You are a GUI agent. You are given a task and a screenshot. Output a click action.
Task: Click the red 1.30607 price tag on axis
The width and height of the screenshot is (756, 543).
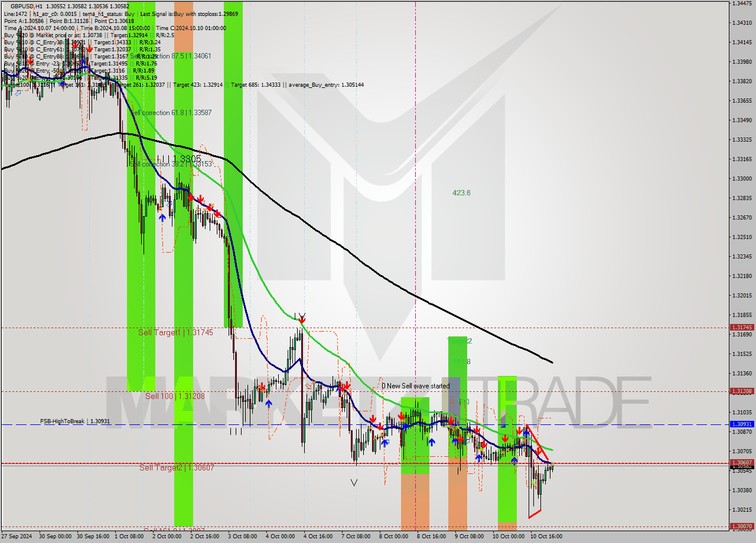tap(742, 462)
